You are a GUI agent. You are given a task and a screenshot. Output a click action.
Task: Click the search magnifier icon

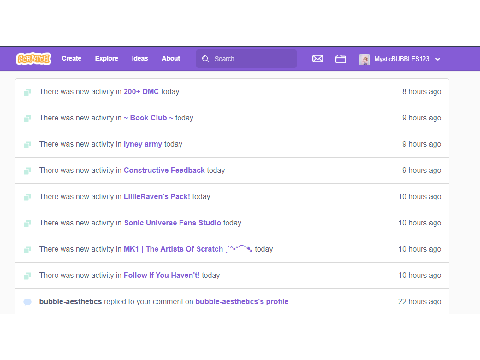[205, 59]
